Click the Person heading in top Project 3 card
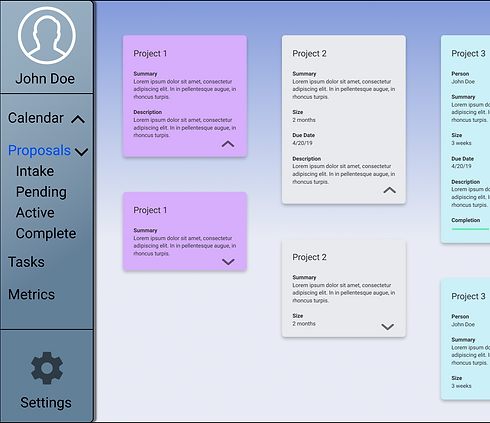 tap(460, 74)
